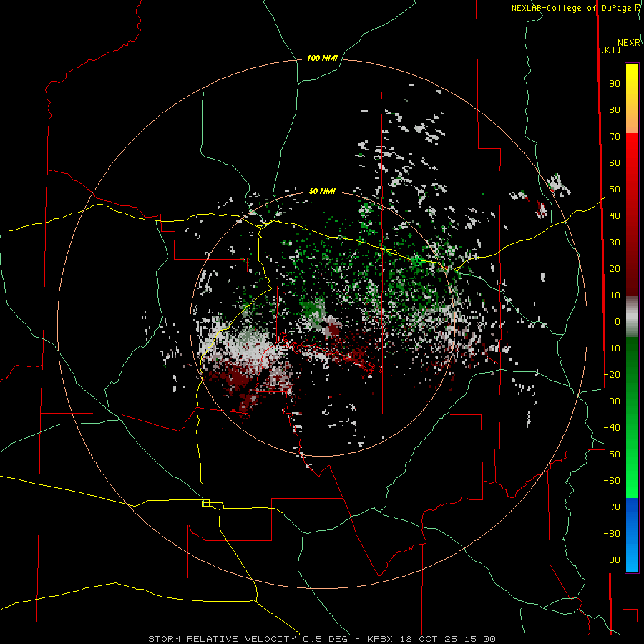Click the 50 NMI range ring label
The image size is (644, 644).
(x=322, y=191)
